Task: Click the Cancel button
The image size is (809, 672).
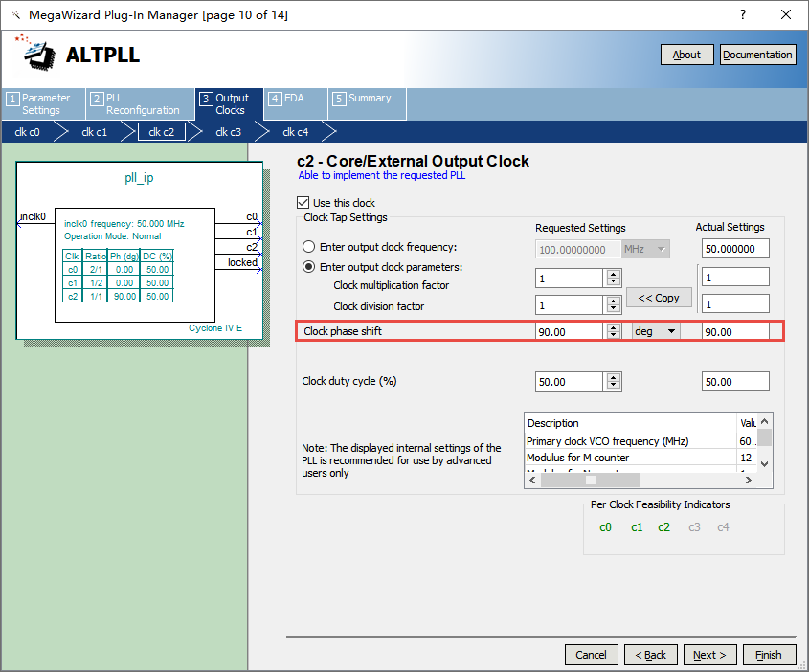Action: (x=592, y=655)
